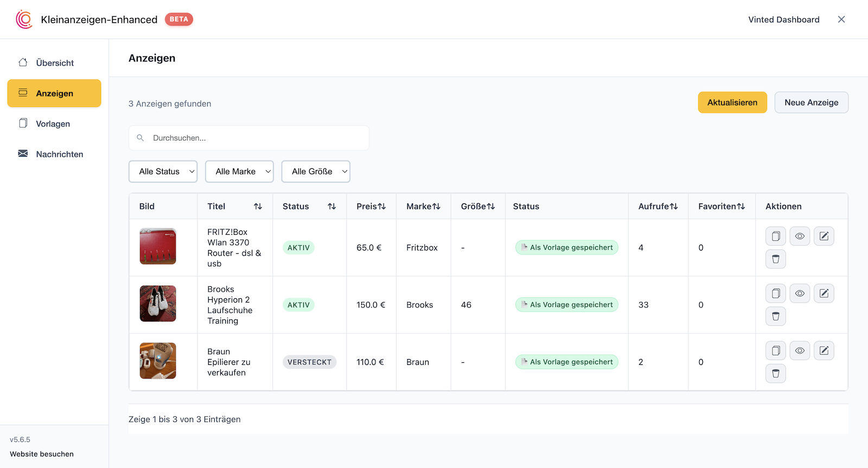868x468 pixels.
Task: Edit the Brooks Hyperion 2 listing
Action: coord(824,293)
